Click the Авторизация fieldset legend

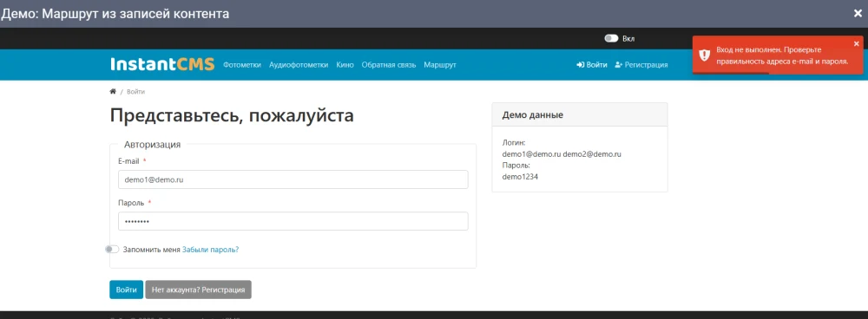coord(152,145)
